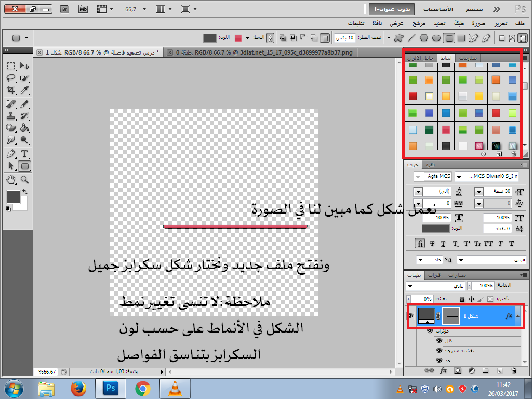Select the Lasso tool
This screenshot has width=532, height=399.
click(10, 78)
